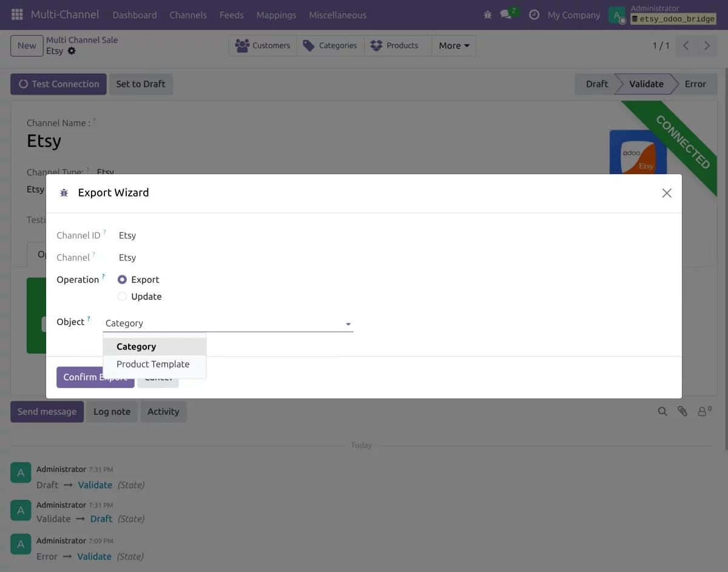Click Multi Channel Sale breadcrumb link
Image resolution: width=728 pixels, height=572 pixels.
click(82, 40)
